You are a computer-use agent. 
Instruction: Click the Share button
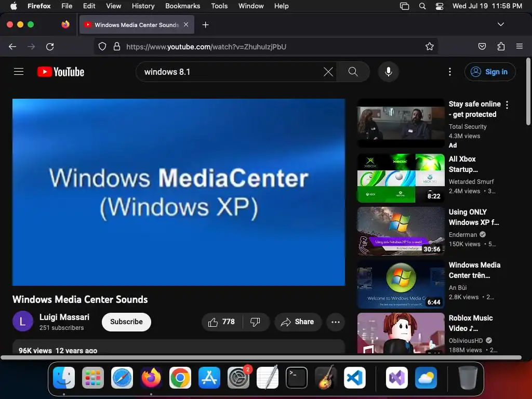click(x=297, y=322)
